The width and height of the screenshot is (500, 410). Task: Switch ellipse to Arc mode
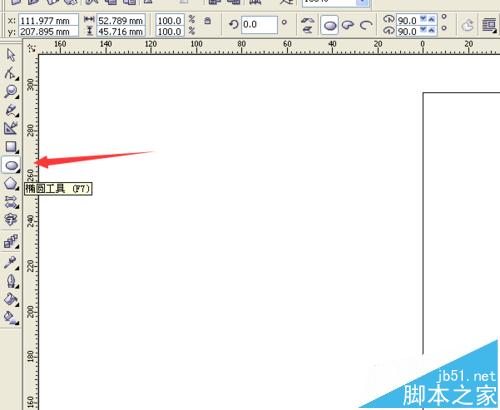point(366,25)
